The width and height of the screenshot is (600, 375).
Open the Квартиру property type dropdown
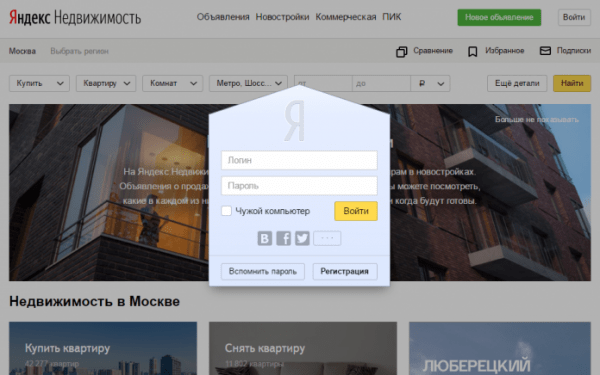(106, 83)
